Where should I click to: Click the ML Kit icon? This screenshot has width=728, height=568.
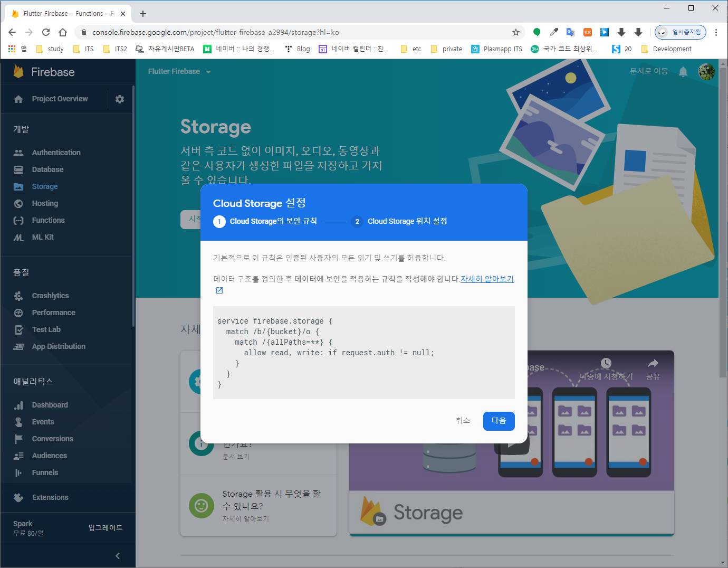pos(18,237)
